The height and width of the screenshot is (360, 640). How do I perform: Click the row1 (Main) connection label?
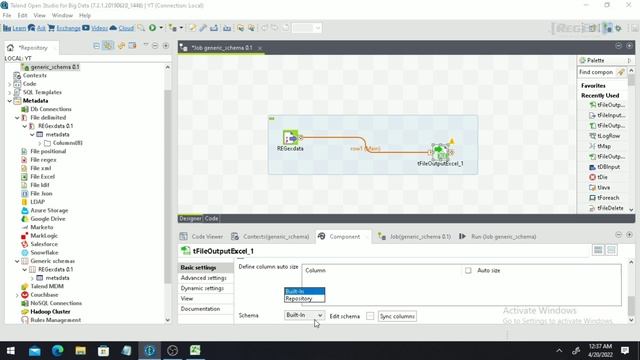point(365,149)
